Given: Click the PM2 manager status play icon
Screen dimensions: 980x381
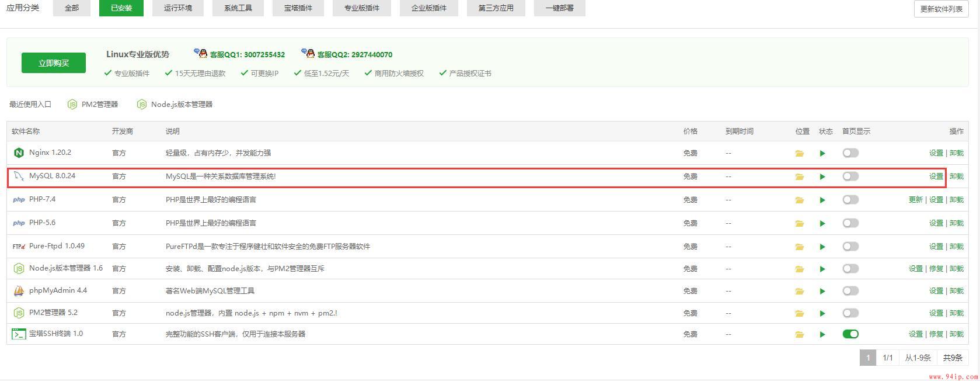Looking at the screenshot, I should (x=822, y=313).
